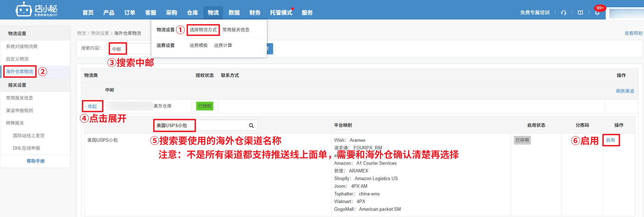Click the 美东仓库 warehouse name

162,106
